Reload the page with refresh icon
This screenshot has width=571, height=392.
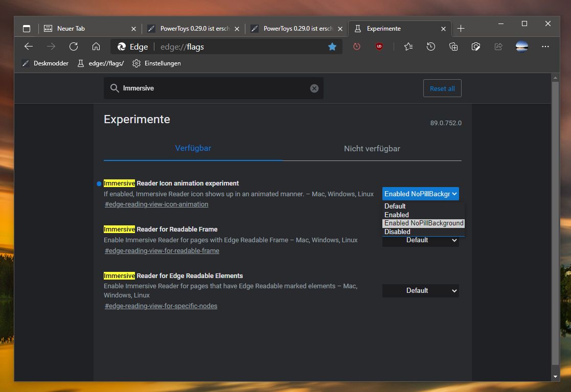pyautogui.click(x=74, y=47)
